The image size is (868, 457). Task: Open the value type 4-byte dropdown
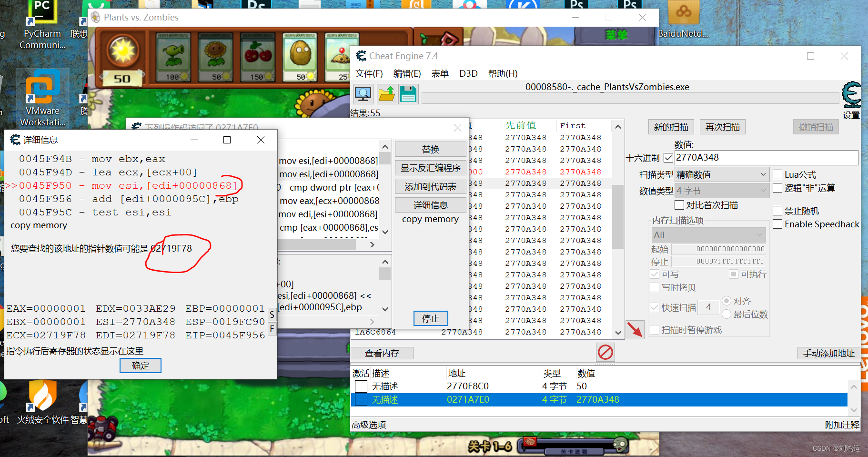tap(721, 191)
